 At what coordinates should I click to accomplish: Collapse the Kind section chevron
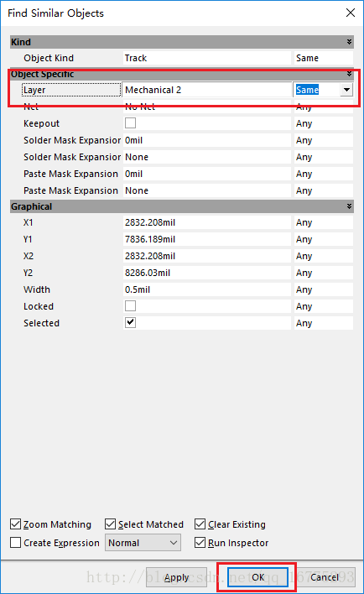[349, 42]
